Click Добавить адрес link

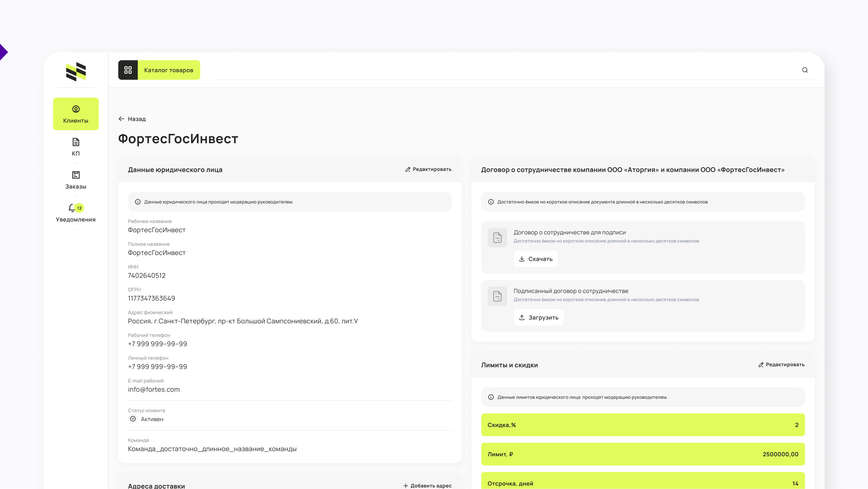(427, 485)
